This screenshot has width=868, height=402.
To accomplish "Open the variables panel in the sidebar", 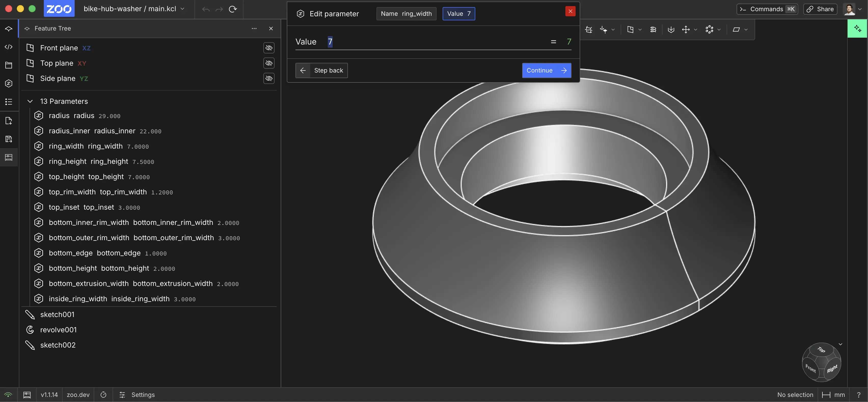I will pyautogui.click(x=9, y=83).
